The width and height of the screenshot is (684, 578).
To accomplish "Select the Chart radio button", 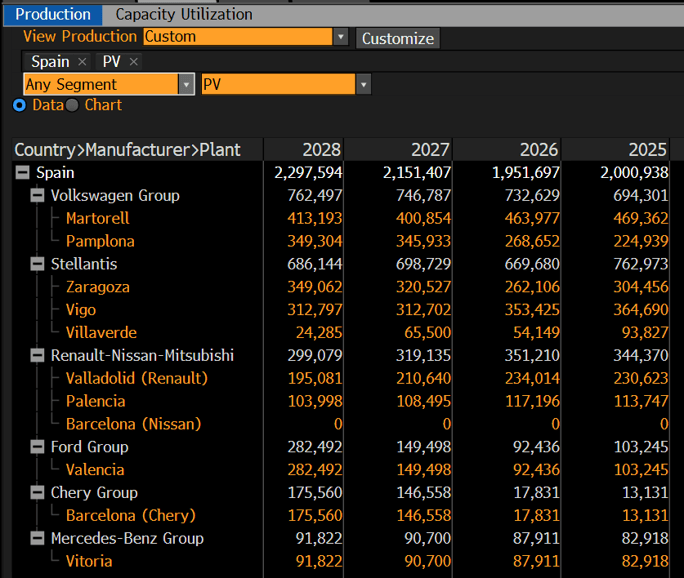I will pos(72,105).
